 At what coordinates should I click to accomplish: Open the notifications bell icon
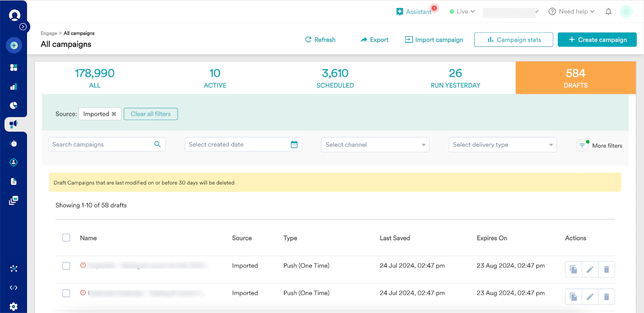608,12
